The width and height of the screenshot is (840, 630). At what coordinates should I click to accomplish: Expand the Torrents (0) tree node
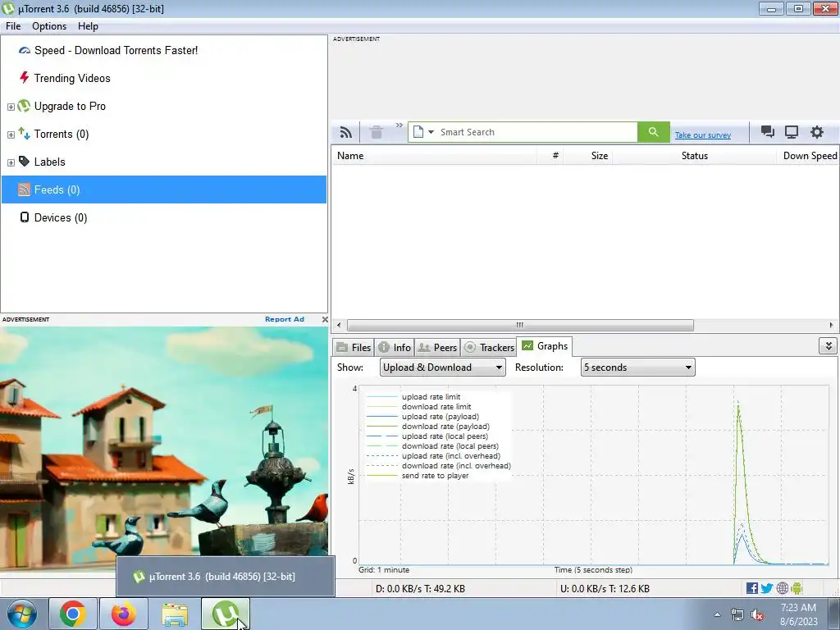(x=11, y=135)
